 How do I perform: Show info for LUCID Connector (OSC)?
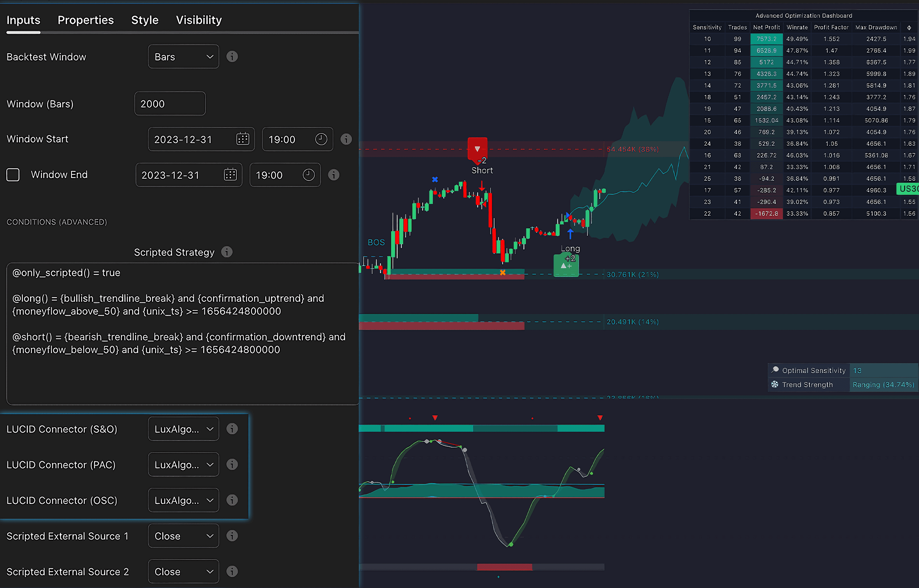click(232, 500)
